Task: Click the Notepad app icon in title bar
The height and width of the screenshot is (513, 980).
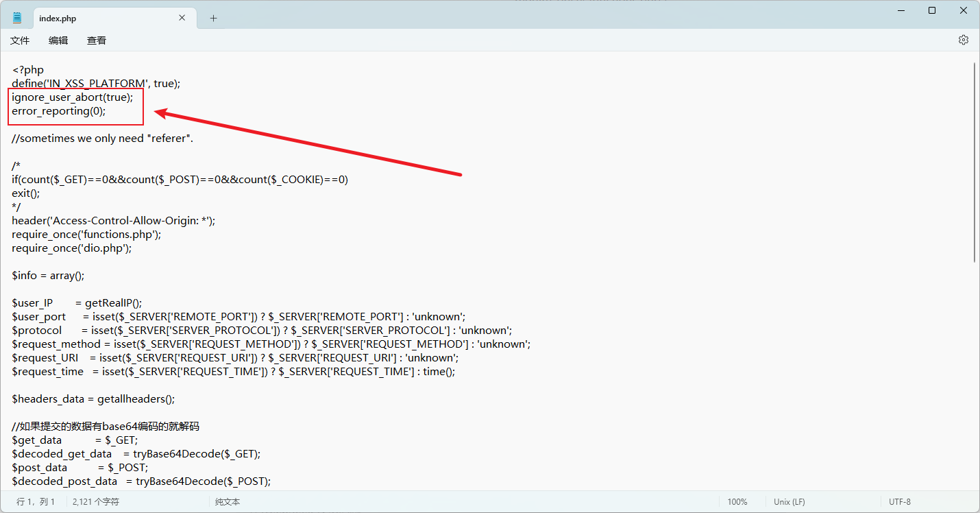Action: click(17, 18)
